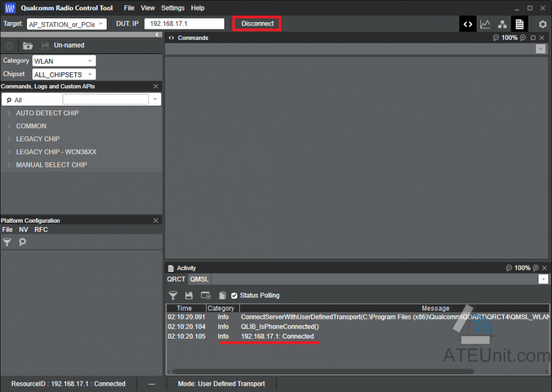Close the Commands, Logs and Custom APIs panel

[156, 86]
